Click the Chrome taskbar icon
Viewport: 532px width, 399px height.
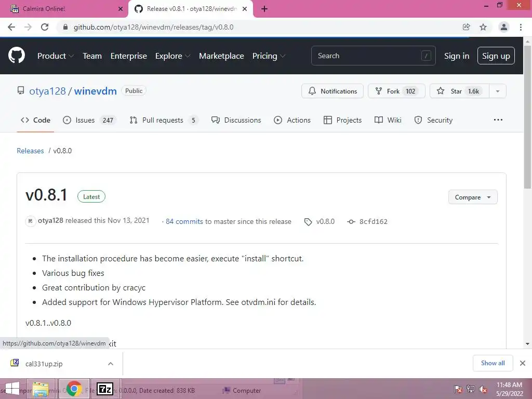[74, 389]
